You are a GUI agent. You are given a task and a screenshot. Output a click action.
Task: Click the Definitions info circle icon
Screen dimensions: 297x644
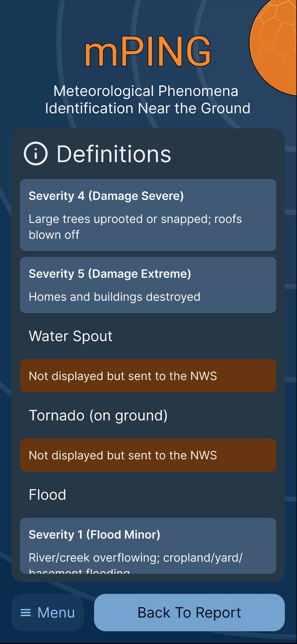[x=35, y=154]
